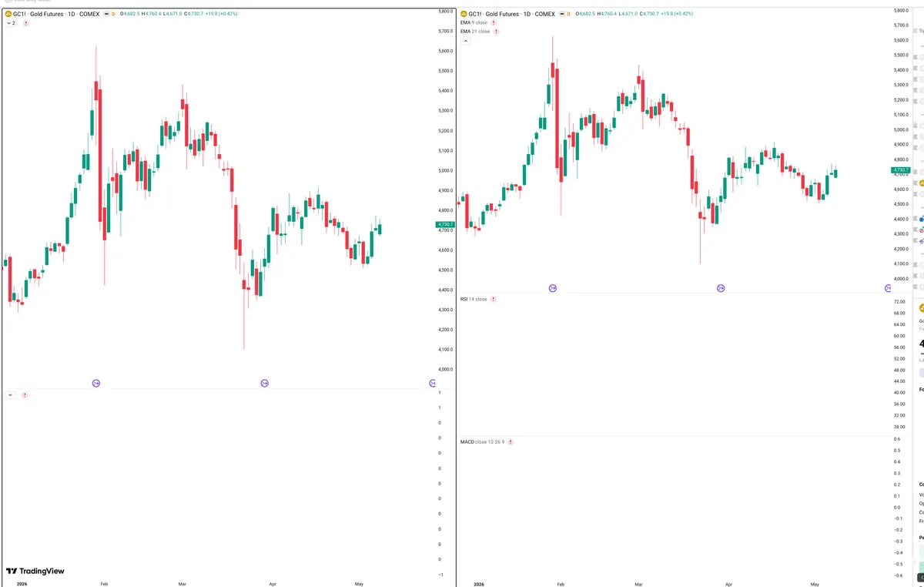Select the EMA 21 close indicator label
This screenshot has width=924, height=587.
tap(475, 32)
